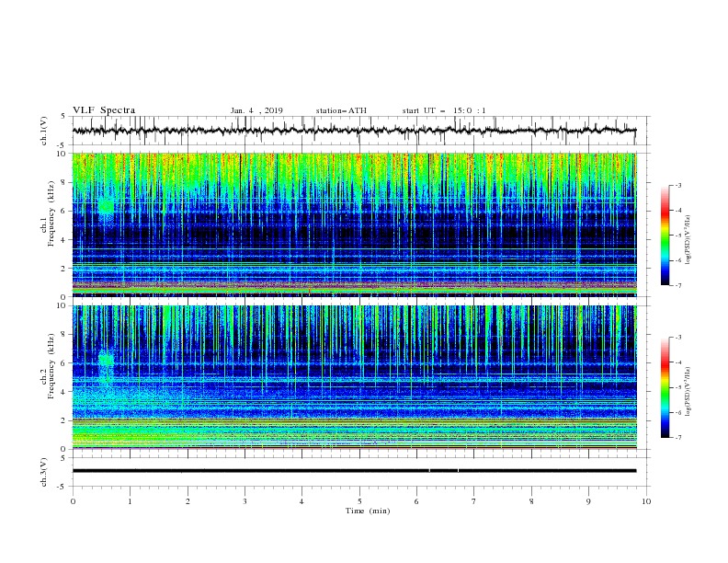This screenshot has height=563, width=728.
Task: Click the bright 6 kHz emission blob in ch.2
Action: pos(106,359)
